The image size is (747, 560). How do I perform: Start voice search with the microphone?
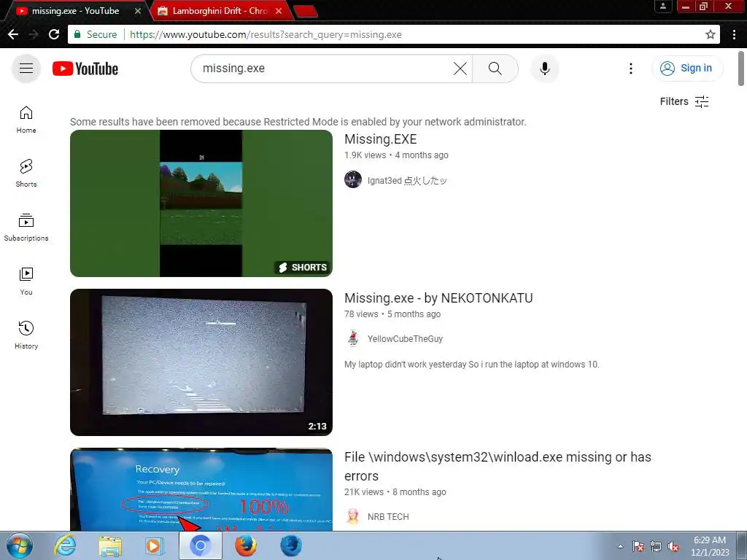tap(544, 69)
